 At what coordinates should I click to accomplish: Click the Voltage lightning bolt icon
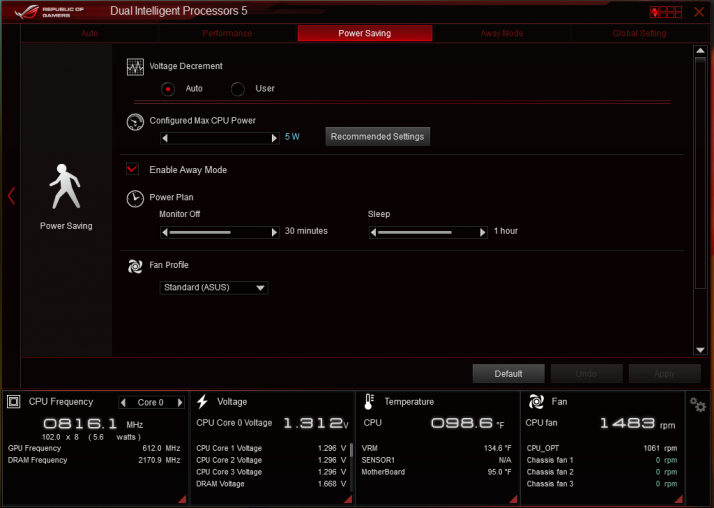[203, 401]
